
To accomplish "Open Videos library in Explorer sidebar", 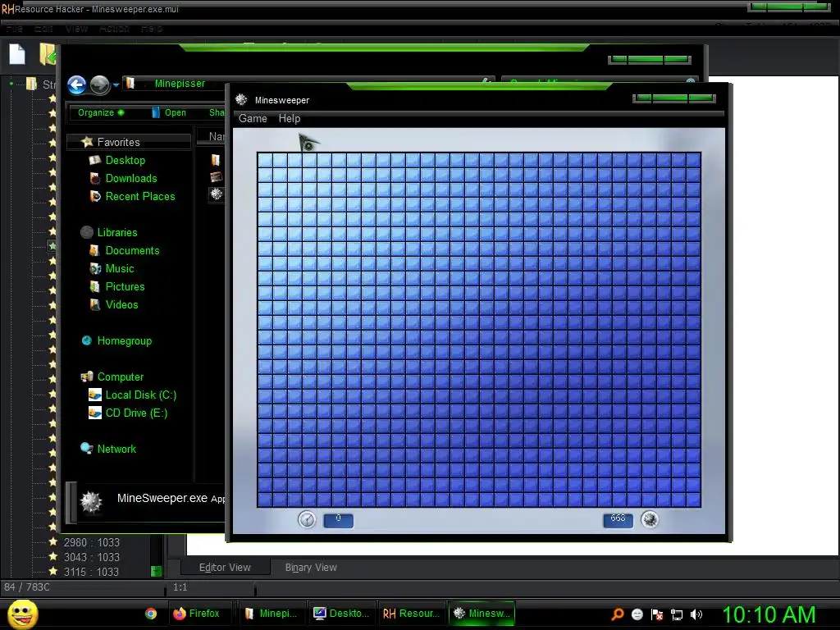I will [x=121, y=305].
